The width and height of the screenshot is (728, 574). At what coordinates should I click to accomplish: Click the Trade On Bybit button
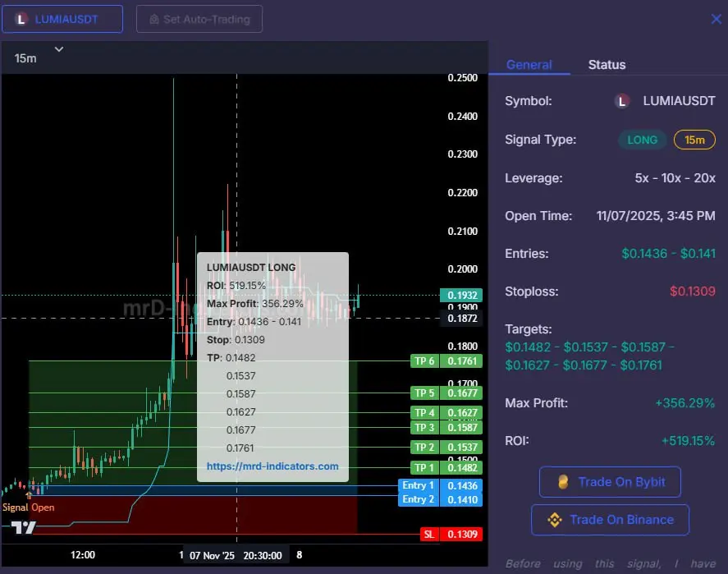(610, 482)
